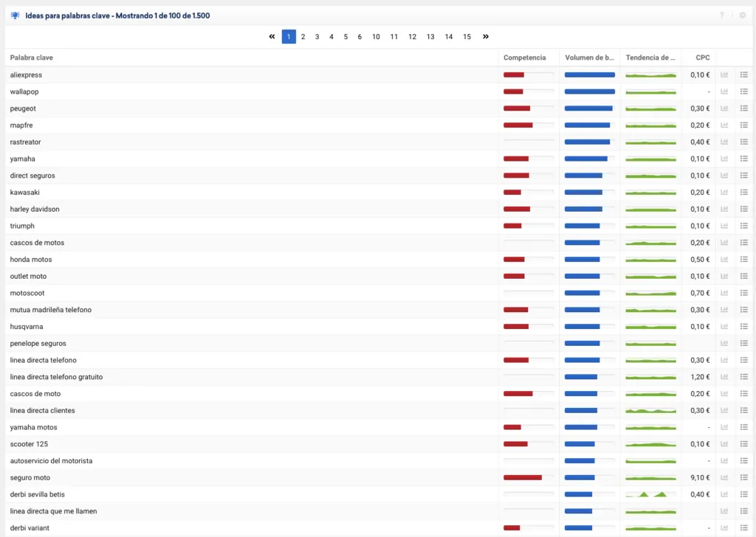Image resolution: width=756 pixels, height=537 pixels.
Task: Click the lightbulb icon beside Ideas para palabras clave
Action: click(x=16, y=15)
